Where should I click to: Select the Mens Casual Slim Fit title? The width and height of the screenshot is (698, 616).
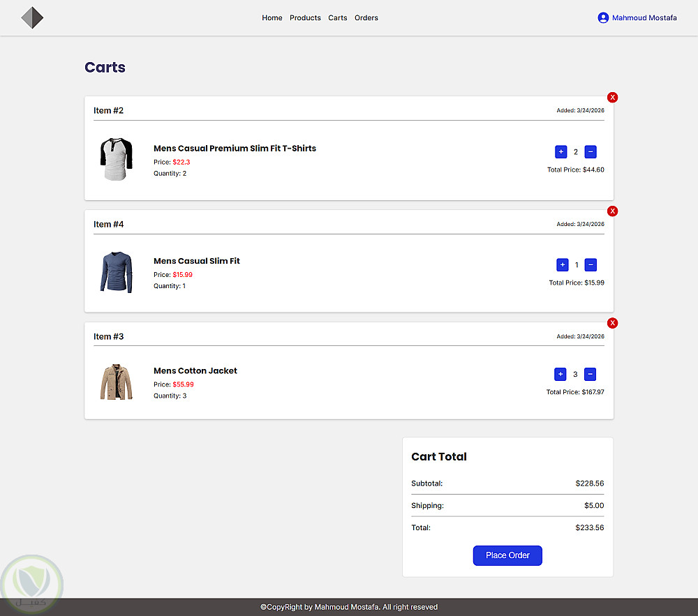click(x=196, y=261)
